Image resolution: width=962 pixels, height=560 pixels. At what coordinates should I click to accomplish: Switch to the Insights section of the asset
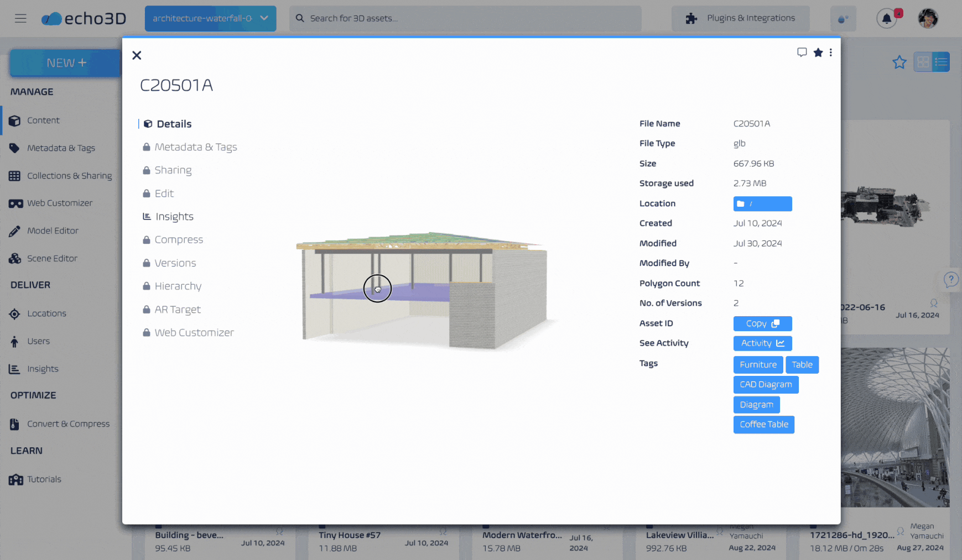pos(174,216)
